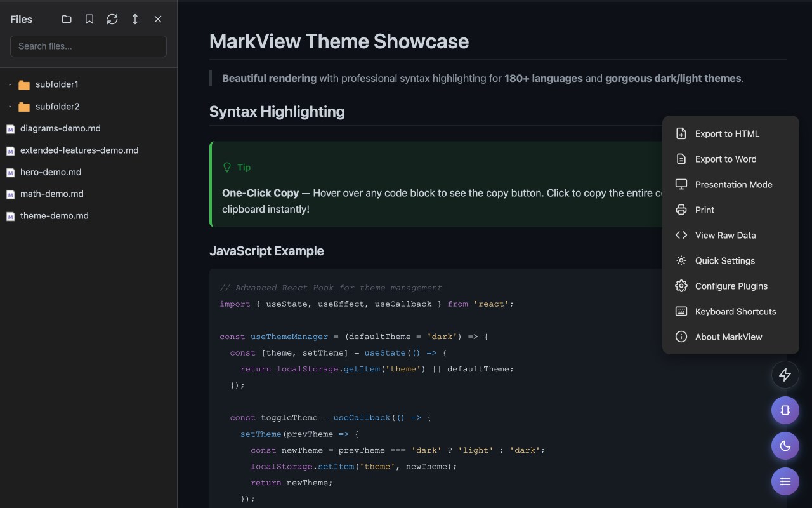
Task: Click the '180+ languages' bold text
Action: tap(544, 79)
